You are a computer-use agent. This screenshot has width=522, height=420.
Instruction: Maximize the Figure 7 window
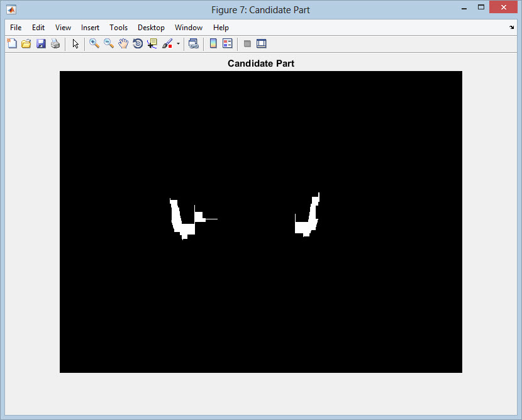[480, 8]
